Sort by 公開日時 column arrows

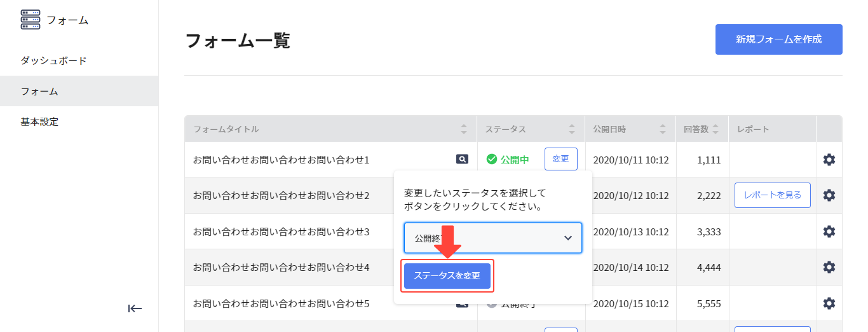(x=663, y=129)
